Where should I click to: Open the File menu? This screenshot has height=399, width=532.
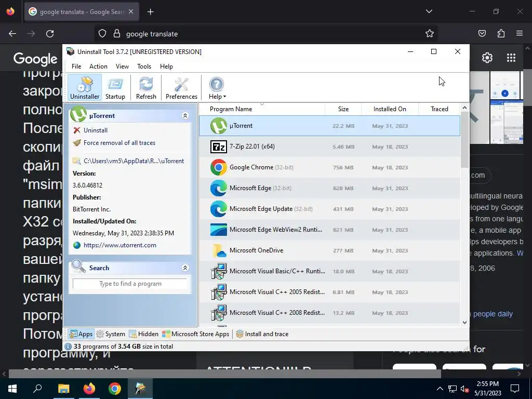point(76,66)
